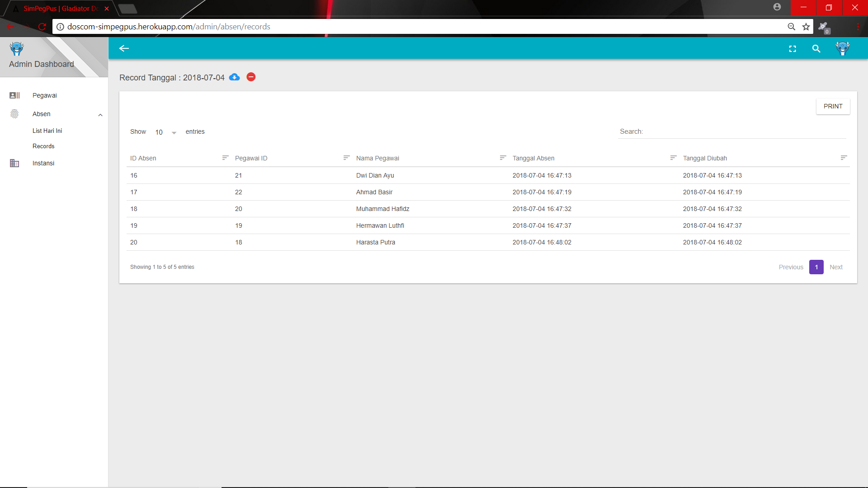The height and width of the screenshot is (488, 868).
Task: Click the Next pagination link
Action: tap(836, 267)
